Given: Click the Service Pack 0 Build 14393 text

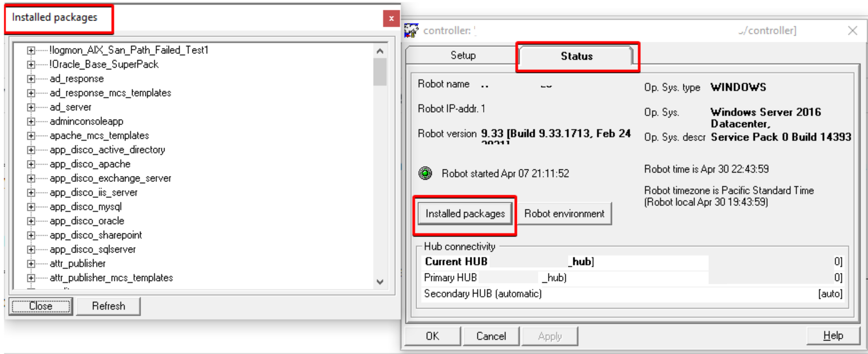Looking at the screenshot, I should (781, 137).
